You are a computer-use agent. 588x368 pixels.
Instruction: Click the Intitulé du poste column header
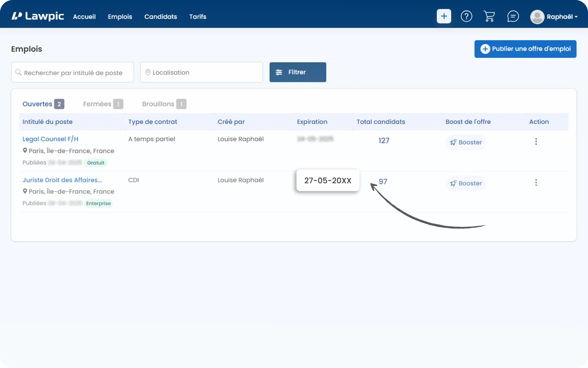[47, 122]
